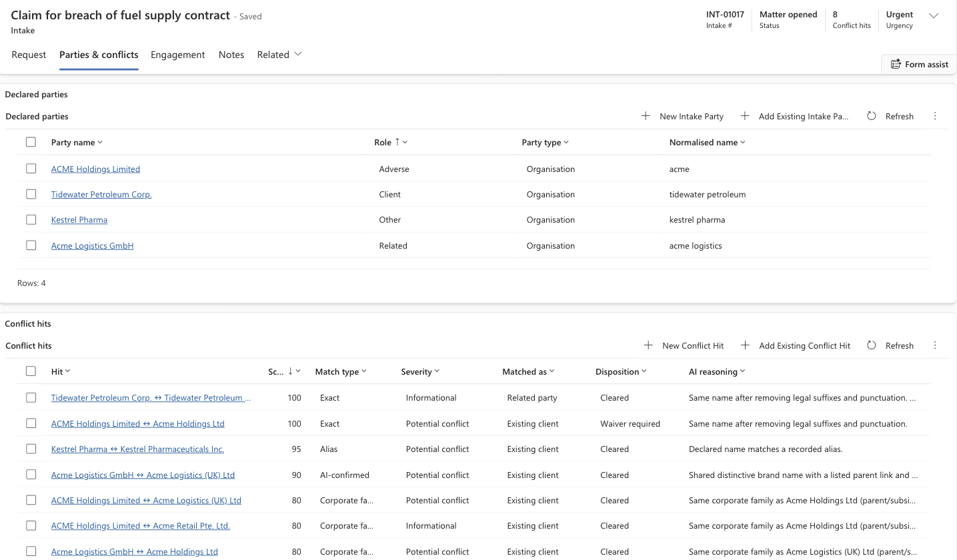Switch to the Request tab
The height and width of the screenshot is (560, 957).
pyautogui.click(x=29, y=55)
